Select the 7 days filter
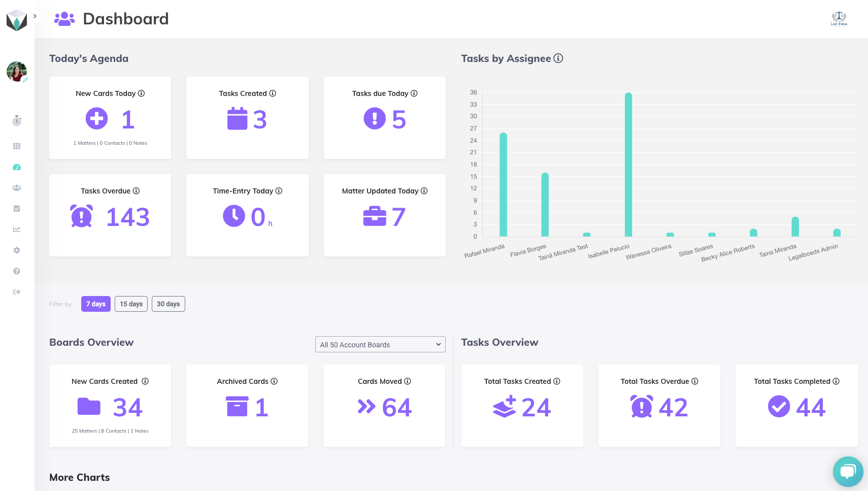The image size is (868, 491). tap(96, 304)
